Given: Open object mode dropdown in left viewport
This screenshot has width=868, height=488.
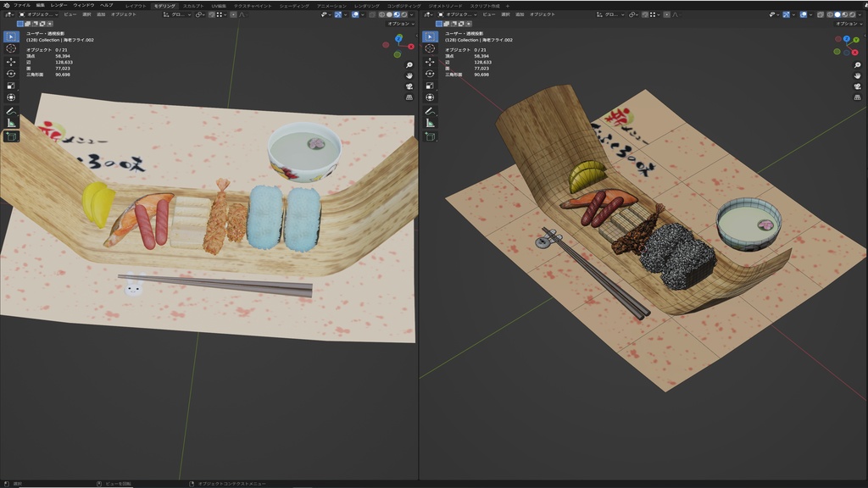Looking at the screenshot, I should click(x=38, y=14).
